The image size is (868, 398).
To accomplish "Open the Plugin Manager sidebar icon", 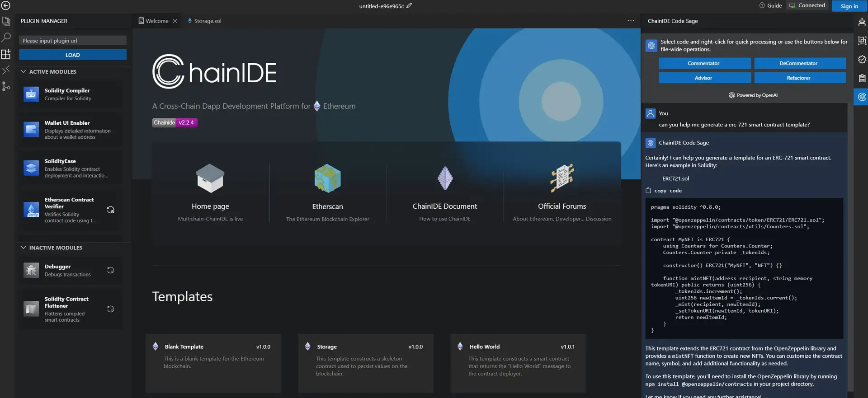I will (6, 54).
